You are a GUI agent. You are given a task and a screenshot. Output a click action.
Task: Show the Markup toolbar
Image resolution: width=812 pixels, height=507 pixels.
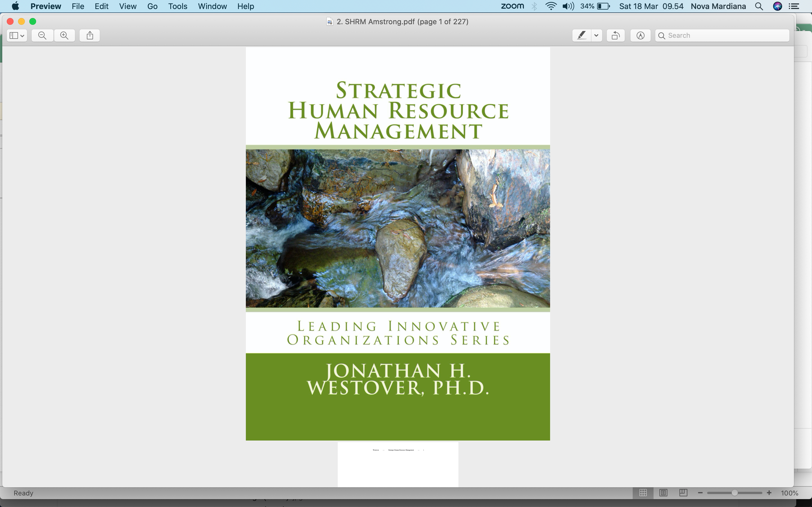click(x=640, y=35)
